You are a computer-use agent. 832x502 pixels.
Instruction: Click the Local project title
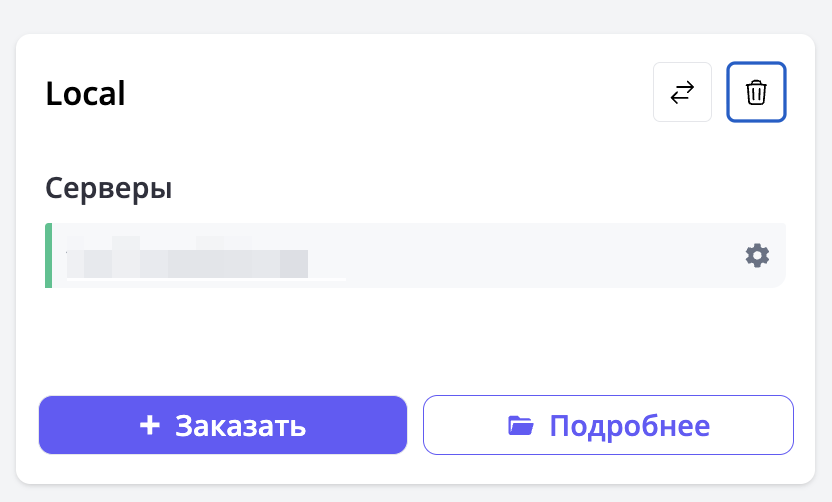(x=85, y=94)
